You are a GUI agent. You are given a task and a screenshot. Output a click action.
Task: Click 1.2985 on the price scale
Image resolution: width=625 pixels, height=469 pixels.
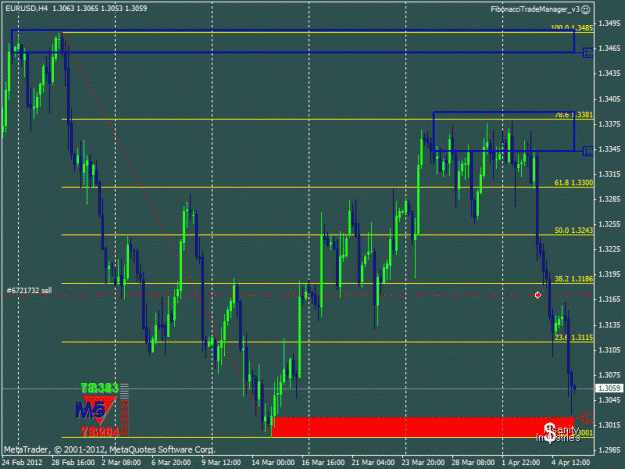click(x=610, y=450)
